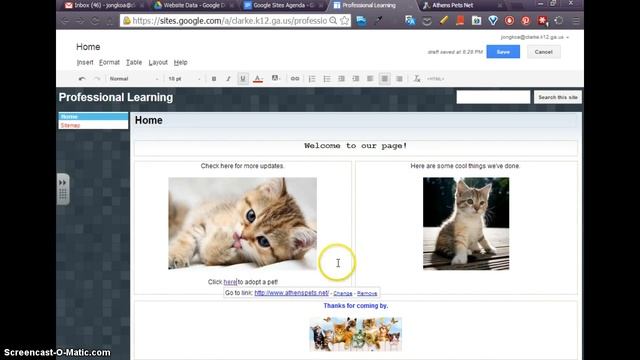Viewport: 640px width, 360px height.
Task: Select Home in the sidebar navigation
Action: 93,117
